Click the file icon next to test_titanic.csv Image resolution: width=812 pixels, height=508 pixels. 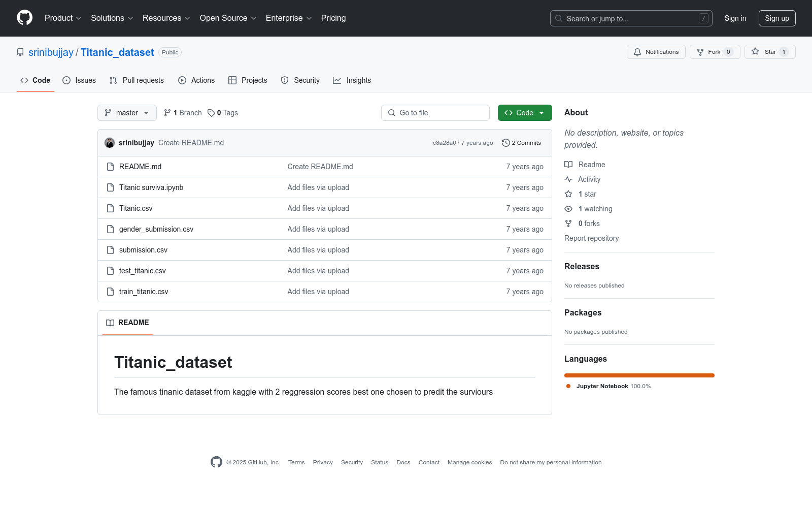tap(110, 271)
